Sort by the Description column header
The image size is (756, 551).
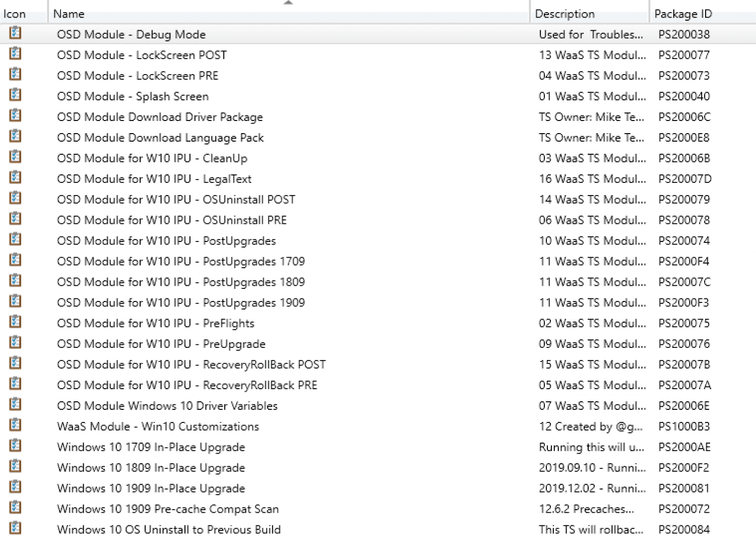pos(564,14)
